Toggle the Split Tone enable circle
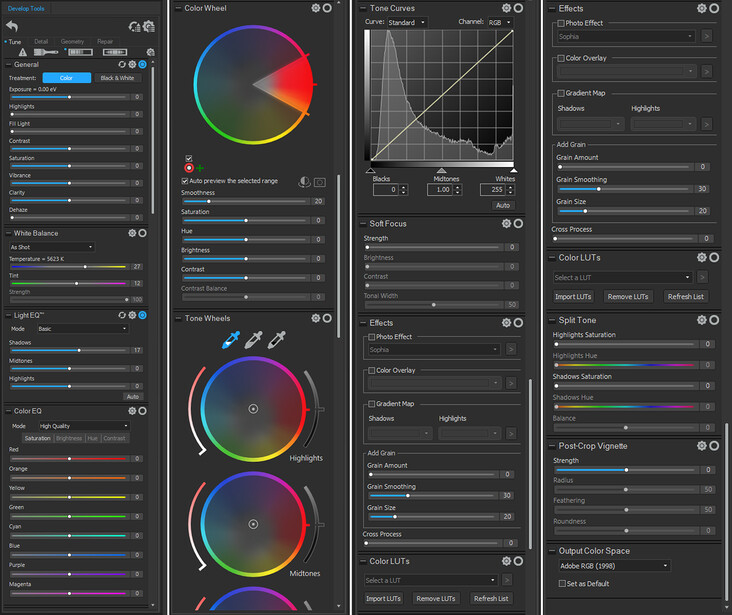 click(x=714, y=320)
